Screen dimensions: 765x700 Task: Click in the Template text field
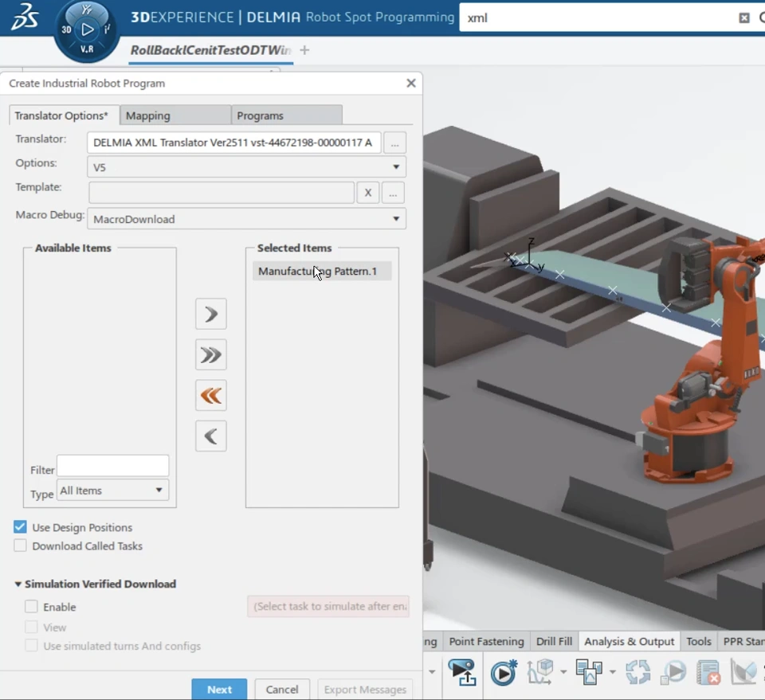pyautogui.click(x=222, y=193)
